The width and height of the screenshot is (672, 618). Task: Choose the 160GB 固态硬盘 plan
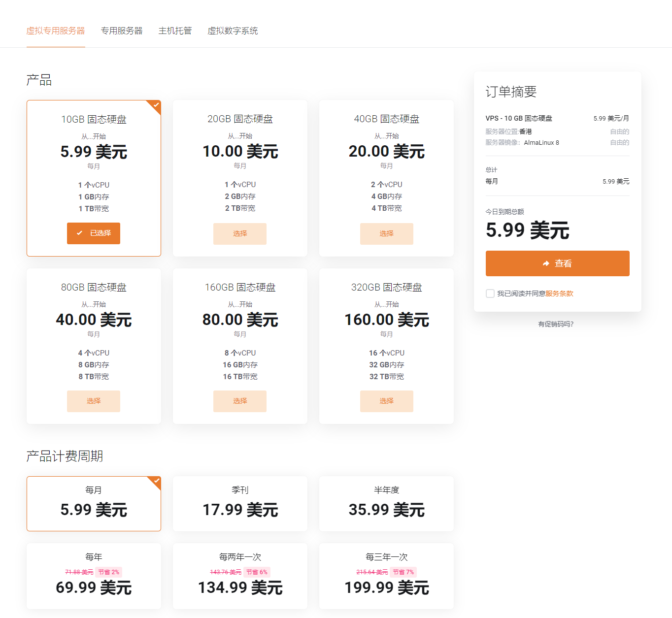coord(240,401)
